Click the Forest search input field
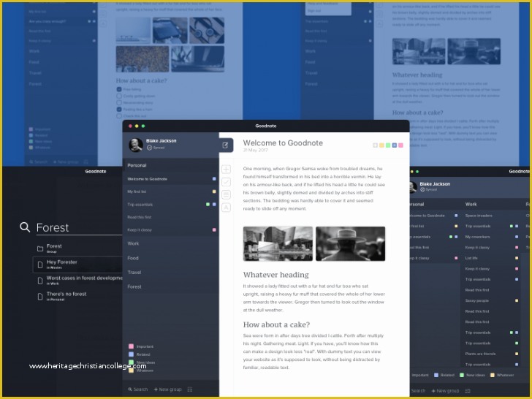Image resolution: width=532 pixels, height=399 pixels. pyautogui.click(x=79, y=227)
